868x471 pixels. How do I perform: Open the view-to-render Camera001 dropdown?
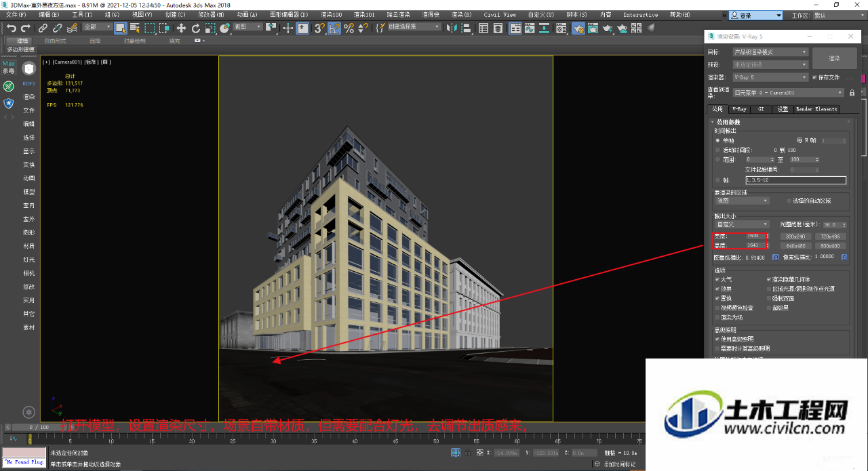tap(788, 93)
